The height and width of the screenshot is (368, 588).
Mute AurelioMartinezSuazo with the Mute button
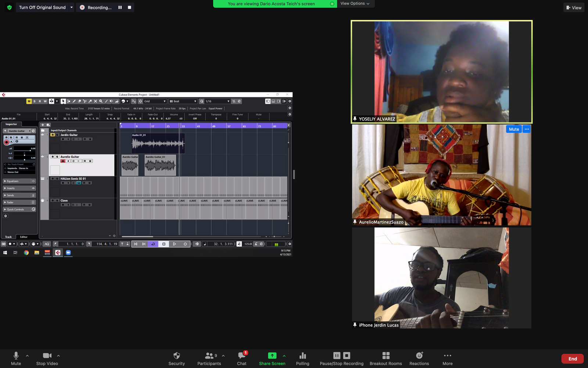[x=513, y=129]
